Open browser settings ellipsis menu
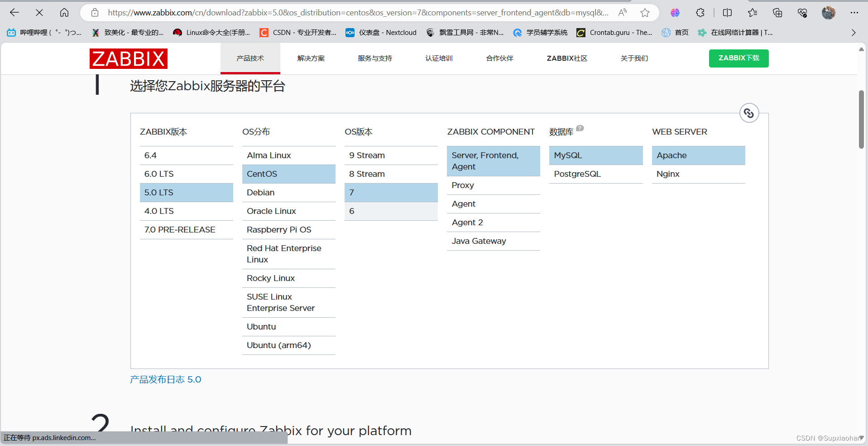Screen dimensions: 868x446 [854, 13]
